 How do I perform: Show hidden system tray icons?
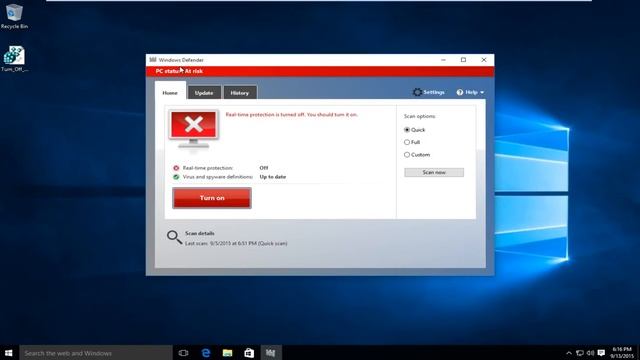click(569, 353)
